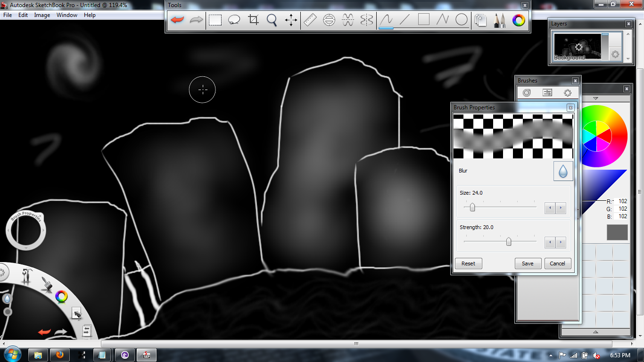Open the Image menu
The width and height of the screenshot is (644, 362).
(42, 15)
